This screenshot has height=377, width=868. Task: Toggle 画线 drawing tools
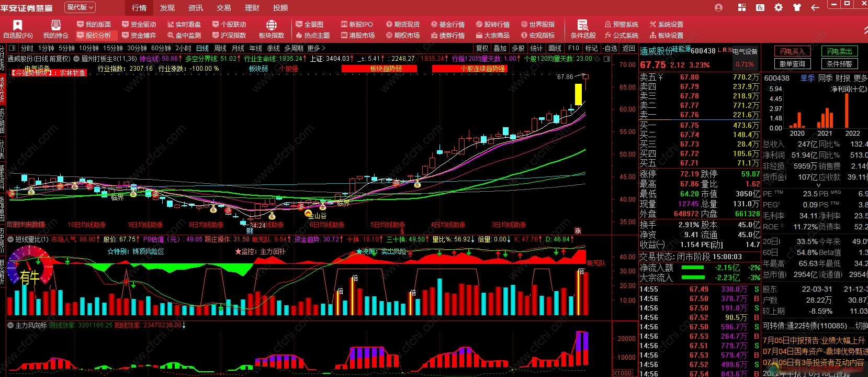[555, 48]
